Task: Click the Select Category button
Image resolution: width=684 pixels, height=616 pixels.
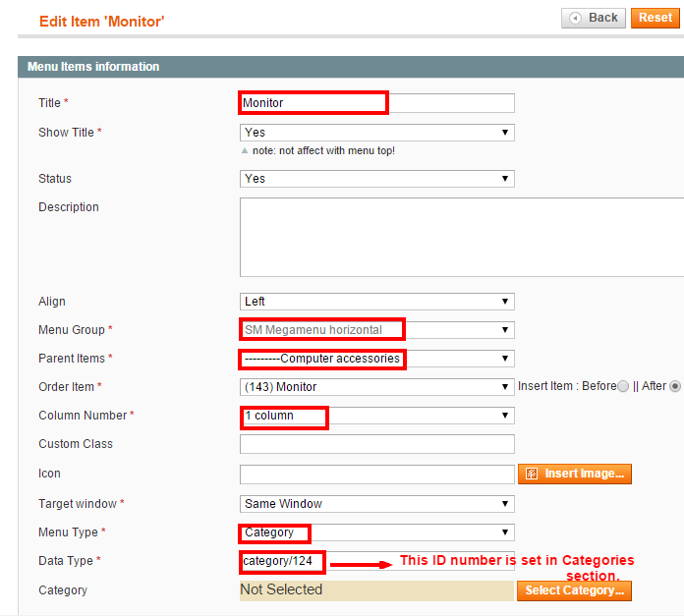Action: point(574,590)
